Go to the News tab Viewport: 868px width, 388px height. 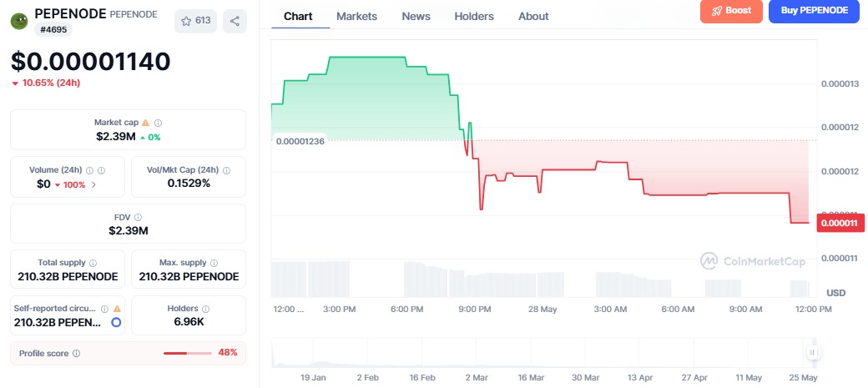(416, 16)
